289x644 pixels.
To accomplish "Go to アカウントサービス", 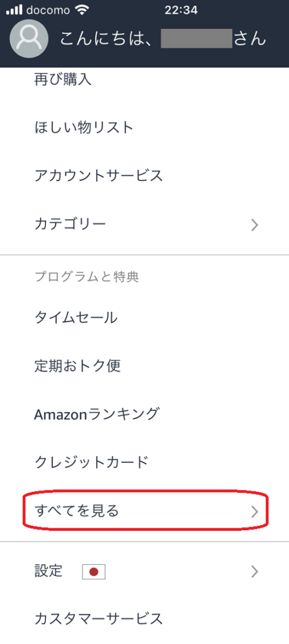I will 99,176.
